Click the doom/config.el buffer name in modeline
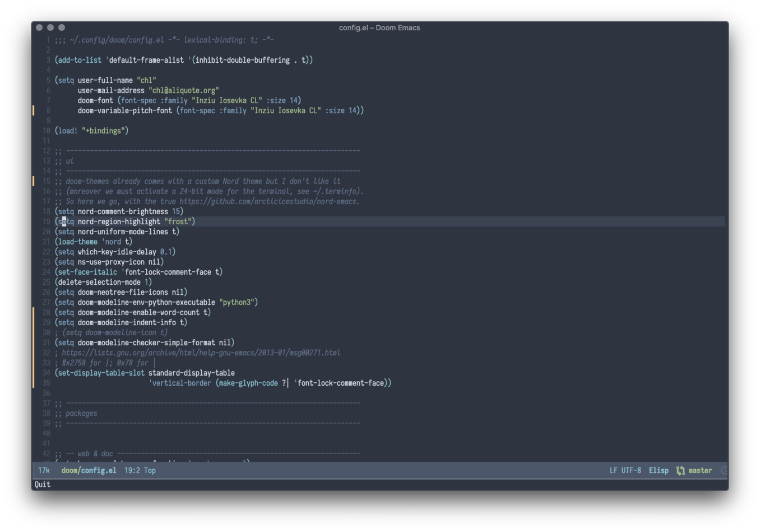The image size is (760, 532). click(89, 471)
